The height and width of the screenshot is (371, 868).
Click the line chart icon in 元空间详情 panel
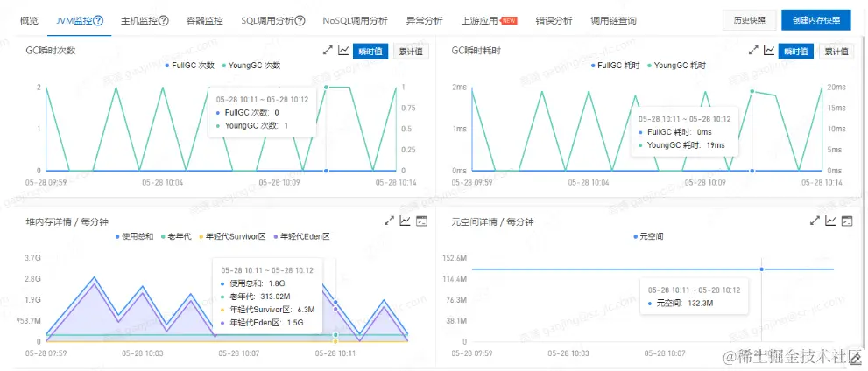tap(830, 221)
